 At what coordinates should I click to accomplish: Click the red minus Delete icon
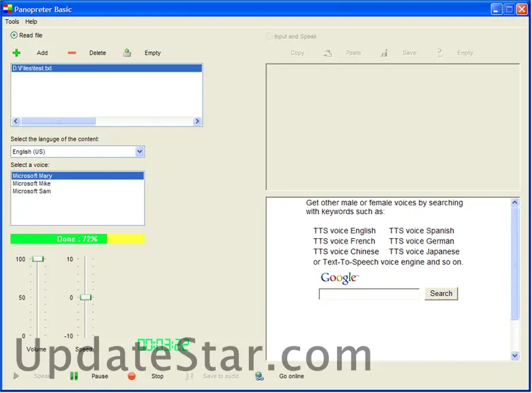pos(72,53)
